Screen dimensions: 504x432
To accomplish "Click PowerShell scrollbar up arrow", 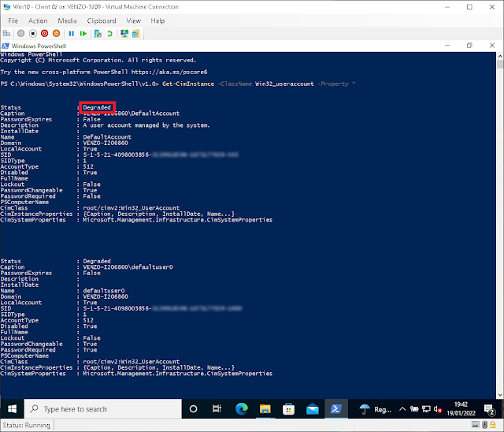I will point(500,56).
